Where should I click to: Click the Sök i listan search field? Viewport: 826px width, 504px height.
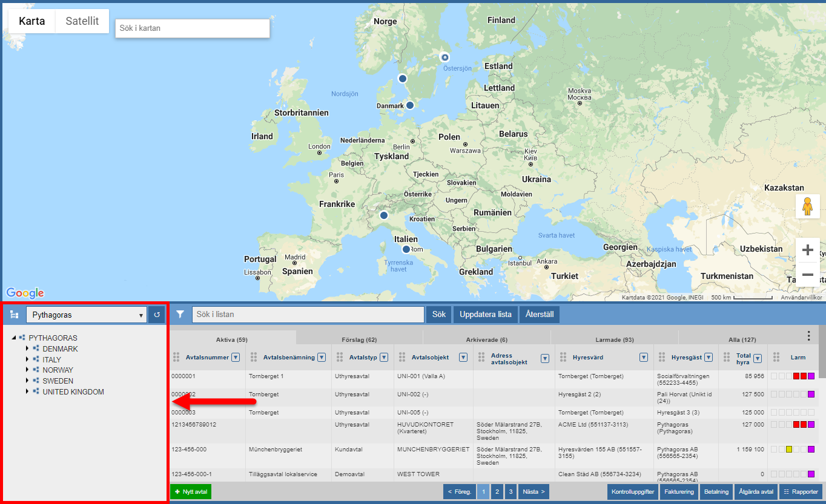click(x=308, y=315)
